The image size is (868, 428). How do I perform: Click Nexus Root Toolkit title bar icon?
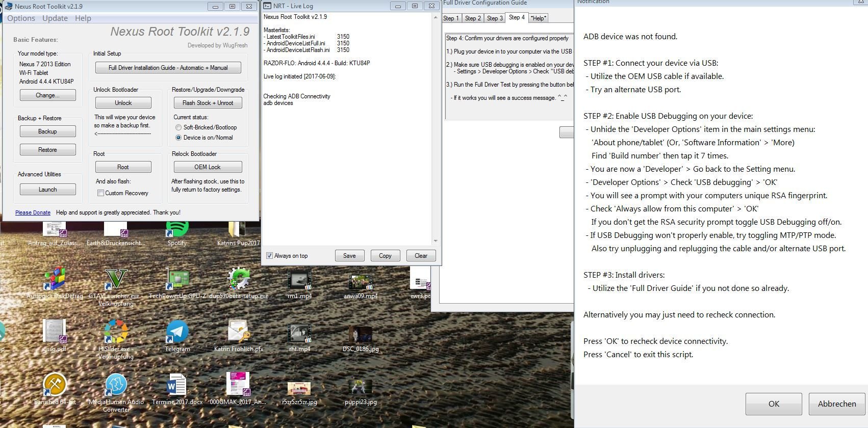pos(8,6)
